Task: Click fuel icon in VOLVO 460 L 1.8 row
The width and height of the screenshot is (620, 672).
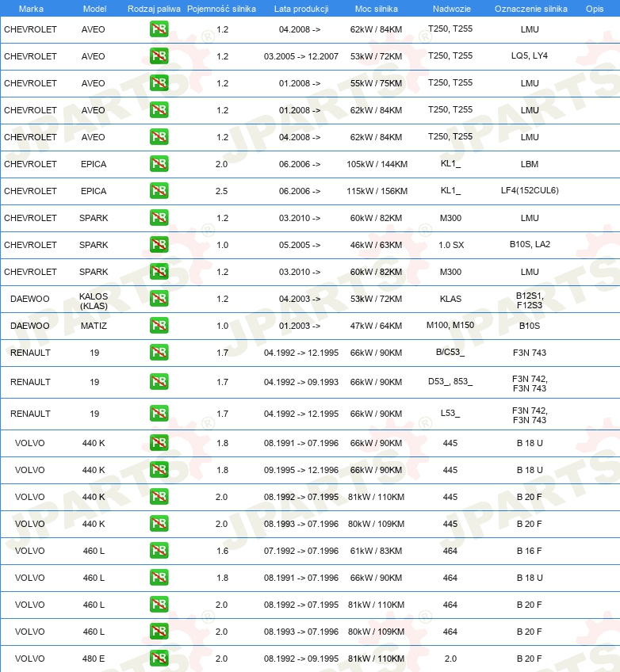Action: coord(159,578)
